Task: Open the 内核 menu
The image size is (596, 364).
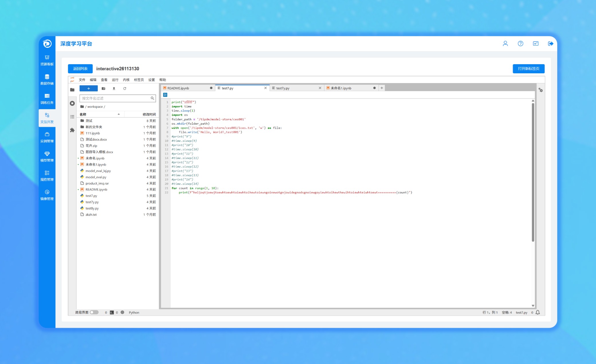Action: 126,80
